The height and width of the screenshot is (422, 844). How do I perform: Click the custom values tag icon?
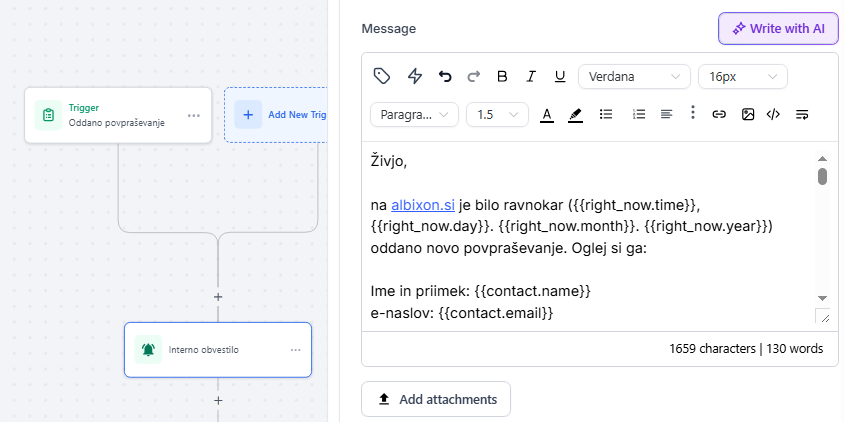pos(381,76)
